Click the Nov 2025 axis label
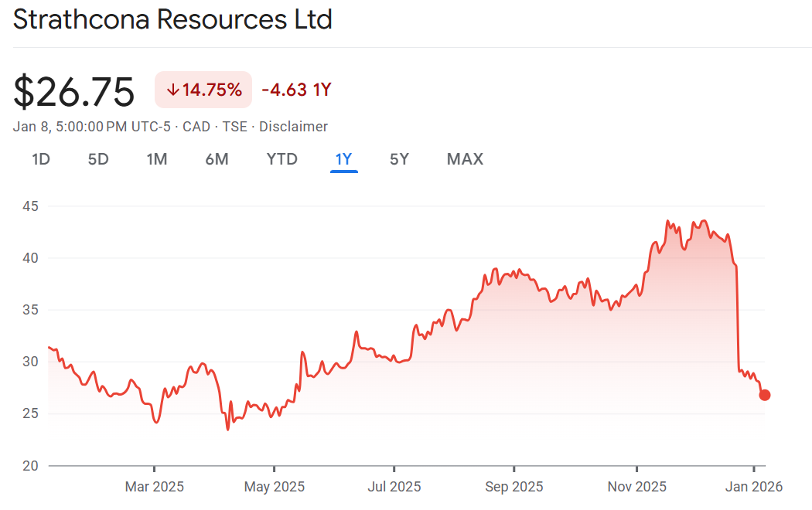Image resolution: width=812 pixels, height=510 pixels. 636,487
